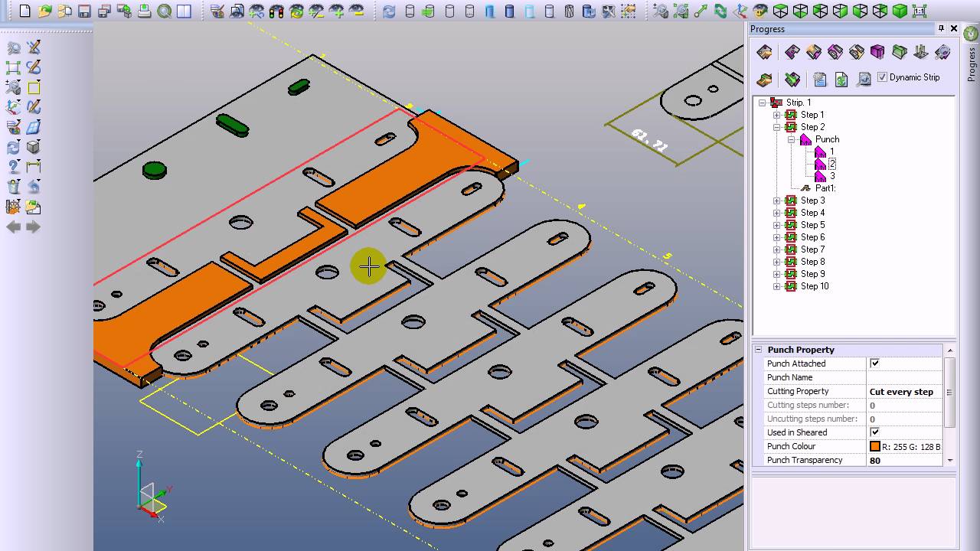Viewport: 980px width, 551px height.
Task: Click the dimension measure icon in left toolbar
Action: [34, 167]
